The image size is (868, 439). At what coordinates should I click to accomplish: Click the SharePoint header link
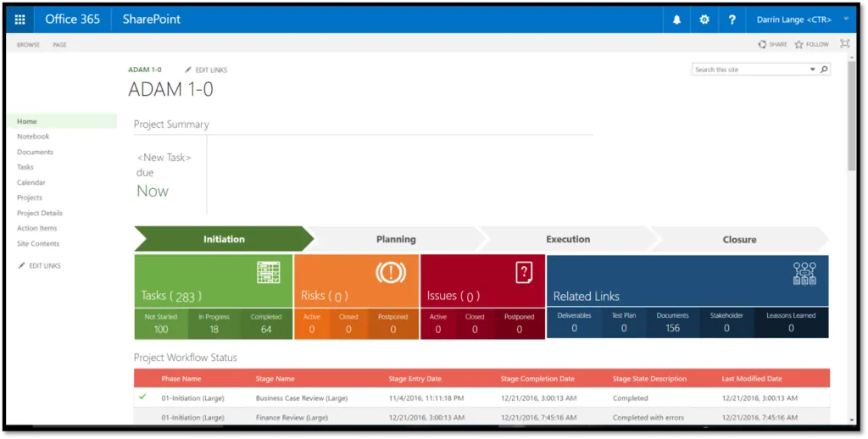tap(152, 19)
